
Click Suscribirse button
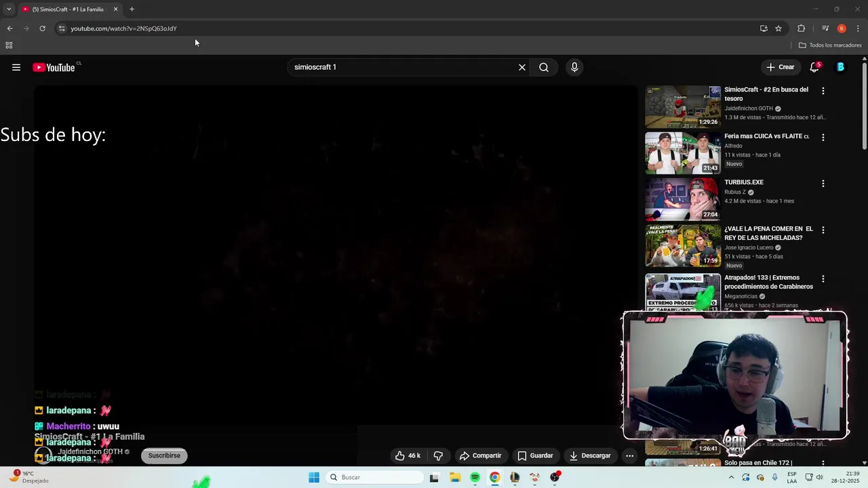164,455
